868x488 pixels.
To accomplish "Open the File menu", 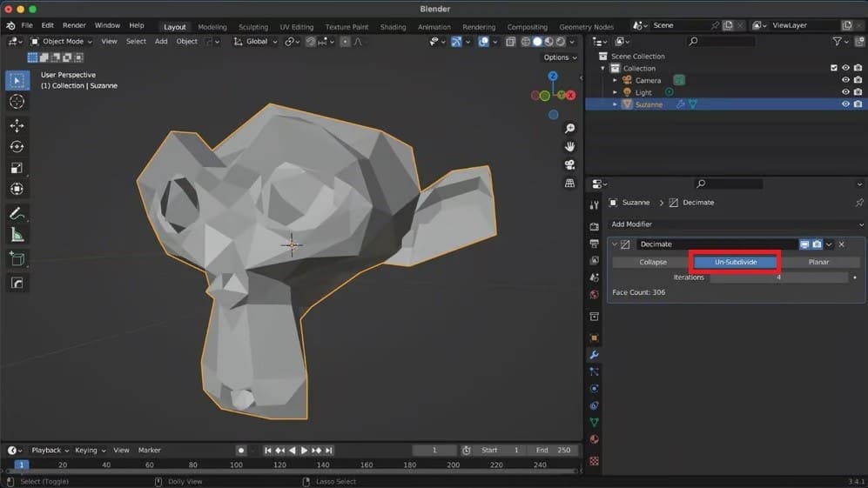I will [x=27, y=25].
